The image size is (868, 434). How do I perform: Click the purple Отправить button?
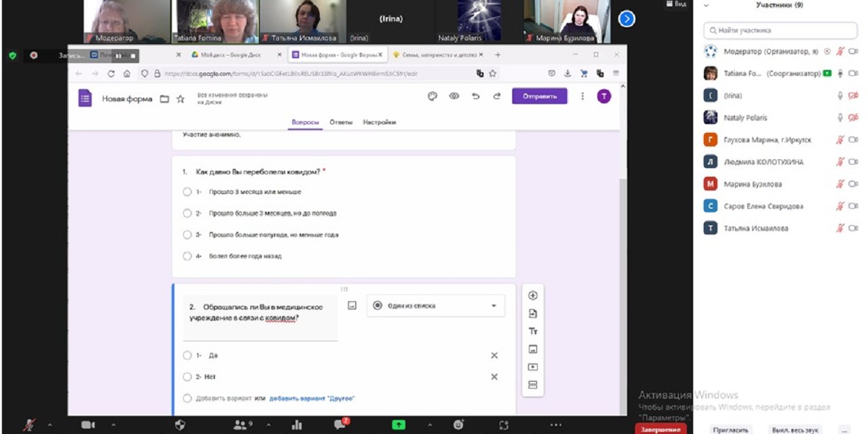click(539, 96)
